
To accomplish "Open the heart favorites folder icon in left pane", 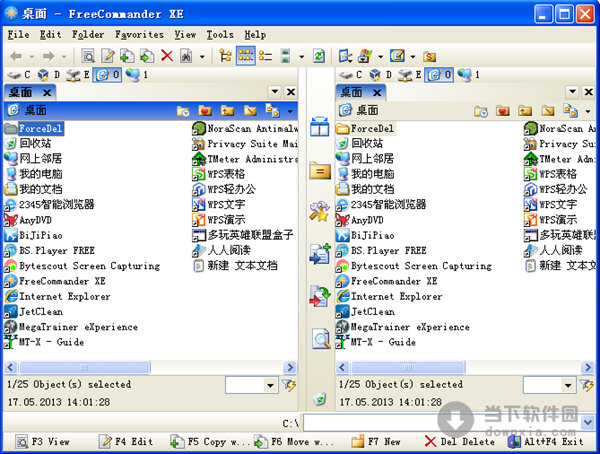I will tap(205, 110).
